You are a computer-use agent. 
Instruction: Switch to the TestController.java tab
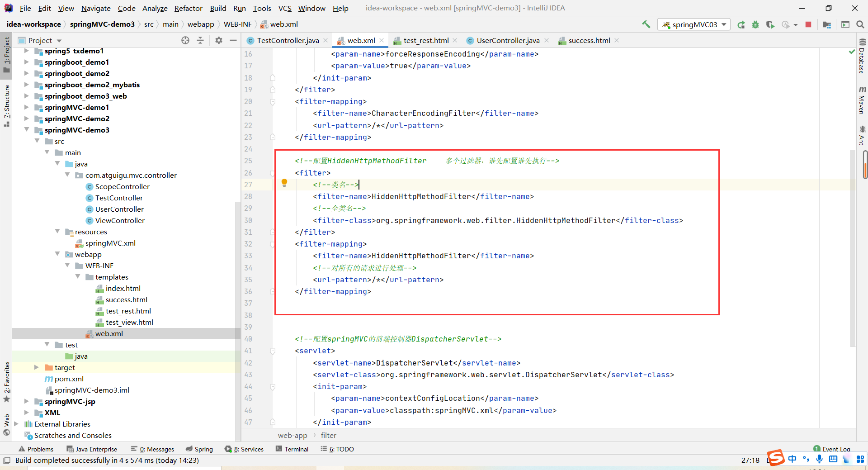pos(288,40)
